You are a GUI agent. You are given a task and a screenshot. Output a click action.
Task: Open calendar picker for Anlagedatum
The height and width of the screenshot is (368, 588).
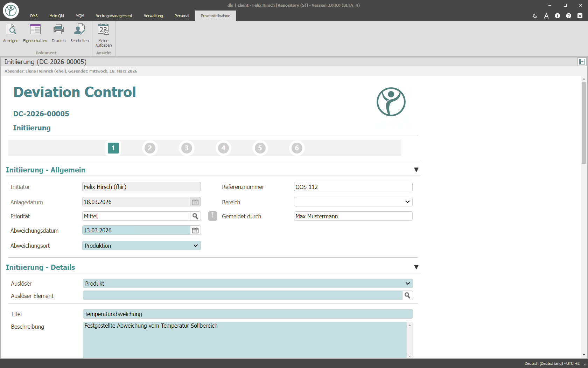pyautogui.click(x=195, y=202)
